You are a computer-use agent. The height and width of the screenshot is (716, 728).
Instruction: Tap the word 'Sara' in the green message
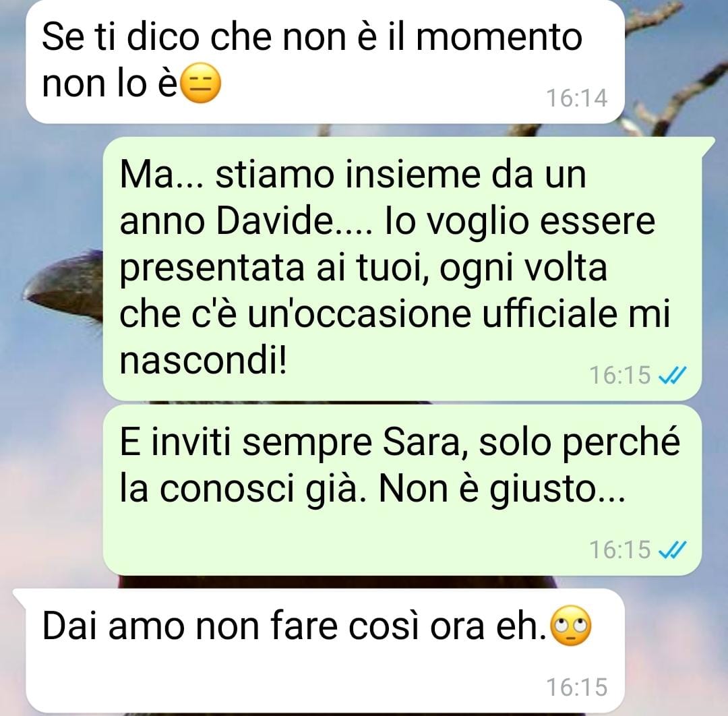(x=421, y=442)
